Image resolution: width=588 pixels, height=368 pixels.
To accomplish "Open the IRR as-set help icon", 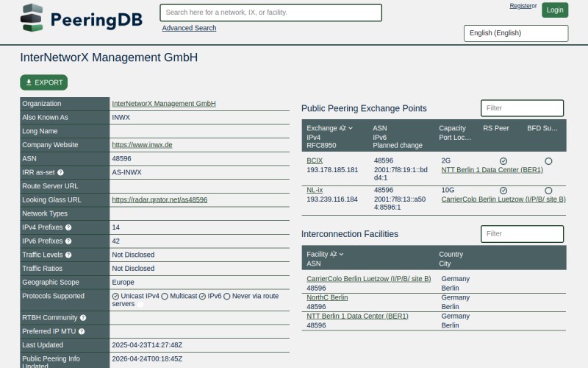I will pos(60,172).
